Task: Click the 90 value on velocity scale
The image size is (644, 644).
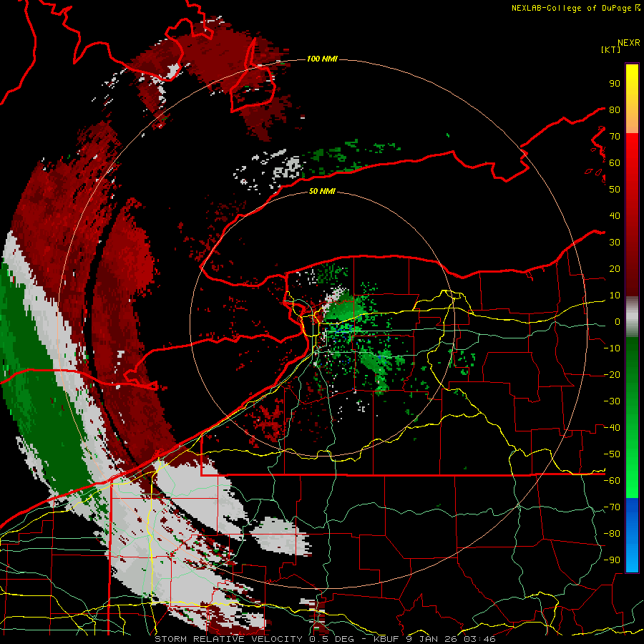Action: 615,84
